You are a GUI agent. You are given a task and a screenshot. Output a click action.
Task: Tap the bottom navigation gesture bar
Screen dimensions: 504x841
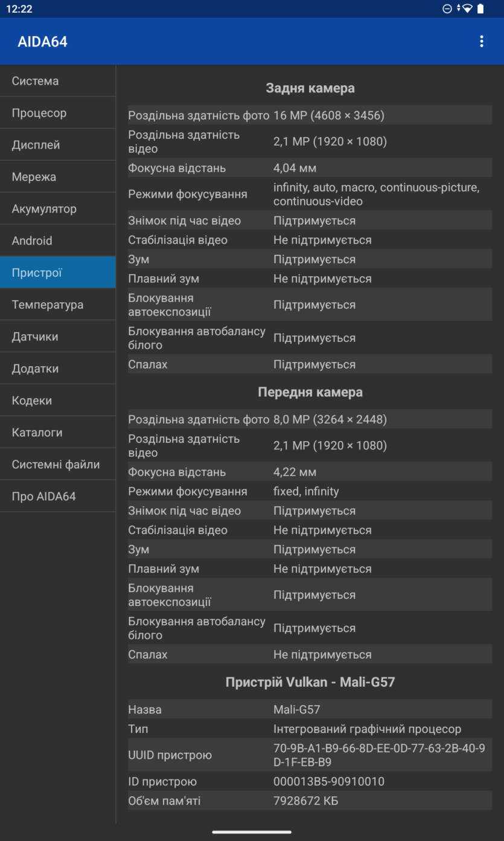pos(252,832)
